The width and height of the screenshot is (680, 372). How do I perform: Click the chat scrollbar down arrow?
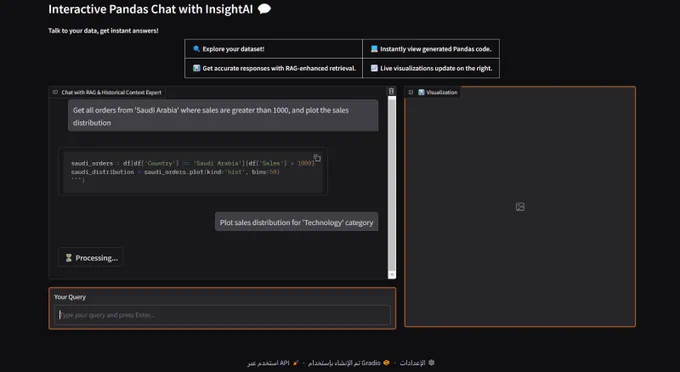click(392, 274)
